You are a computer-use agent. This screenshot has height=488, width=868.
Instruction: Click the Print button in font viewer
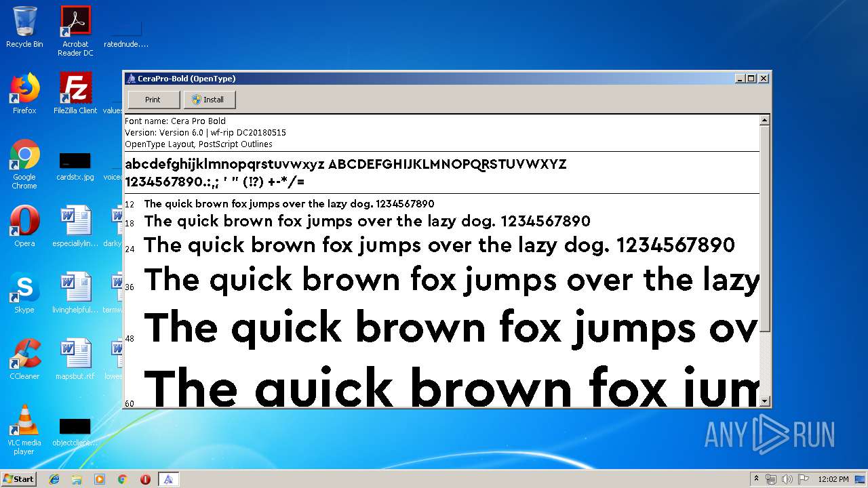(153, 100)
